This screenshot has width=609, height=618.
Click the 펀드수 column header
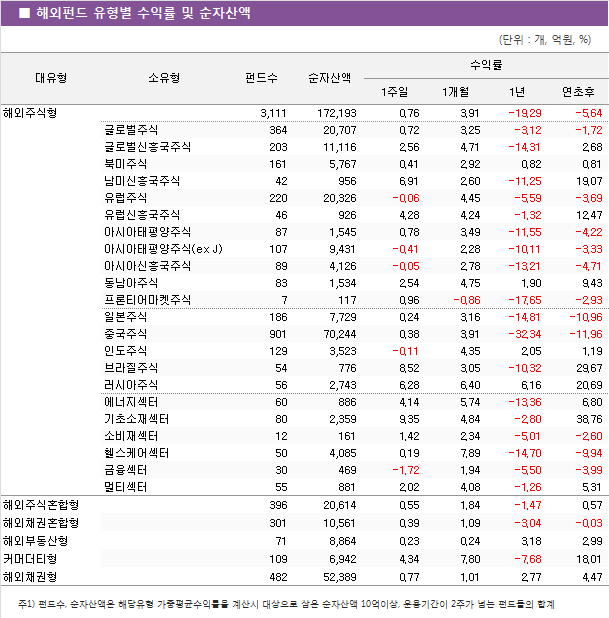tap(261, 78)
